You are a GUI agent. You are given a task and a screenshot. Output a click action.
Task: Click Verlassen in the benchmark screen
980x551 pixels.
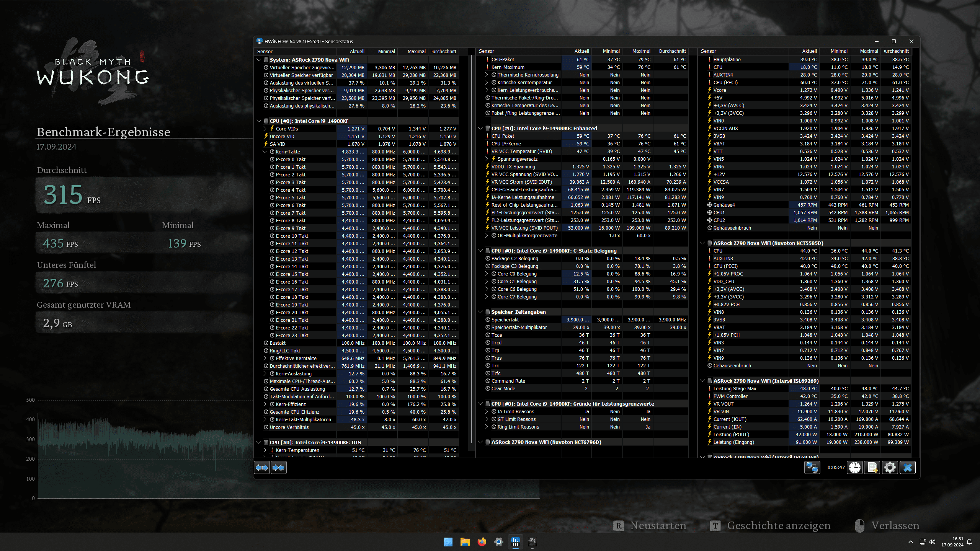point(887,525)
